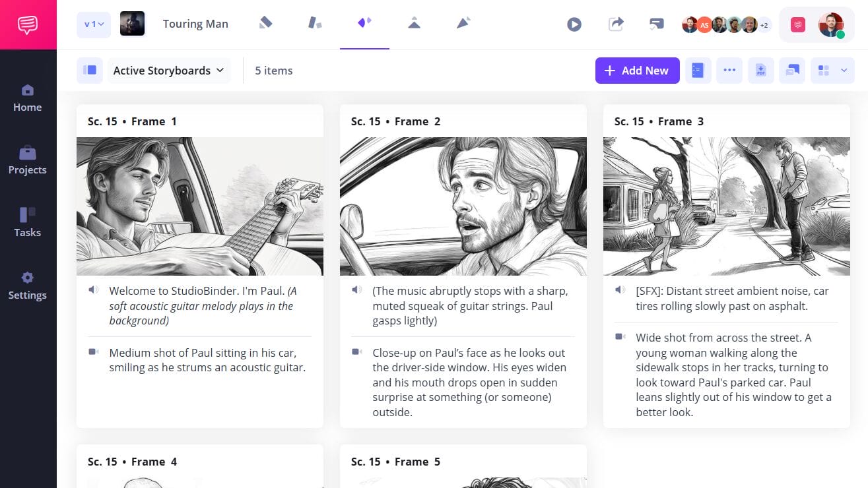Viewport: 868px width, 488px height.
Task: Open the pink chat notification icon
Action: click(x=798, y=25)
